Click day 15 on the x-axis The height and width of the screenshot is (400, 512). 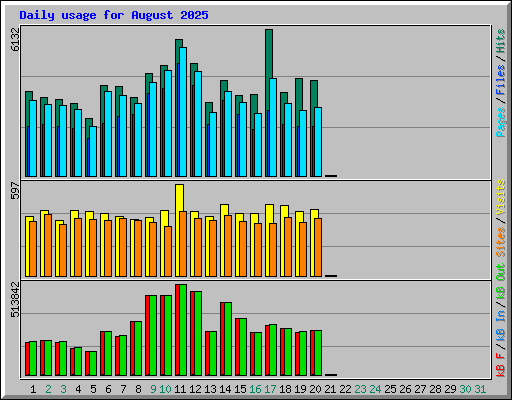pyautogui.click(x=240, y=389)
